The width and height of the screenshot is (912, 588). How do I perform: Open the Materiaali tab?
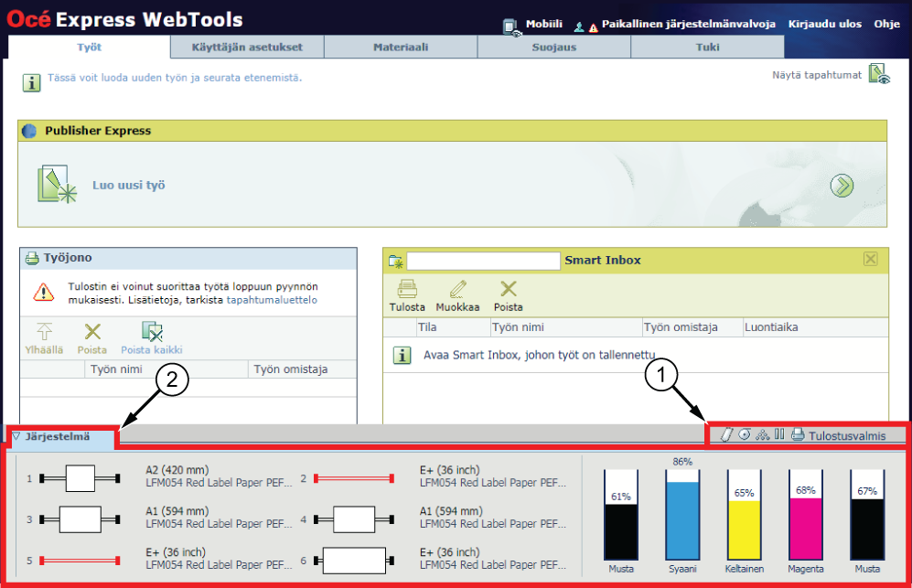[401, 48]
